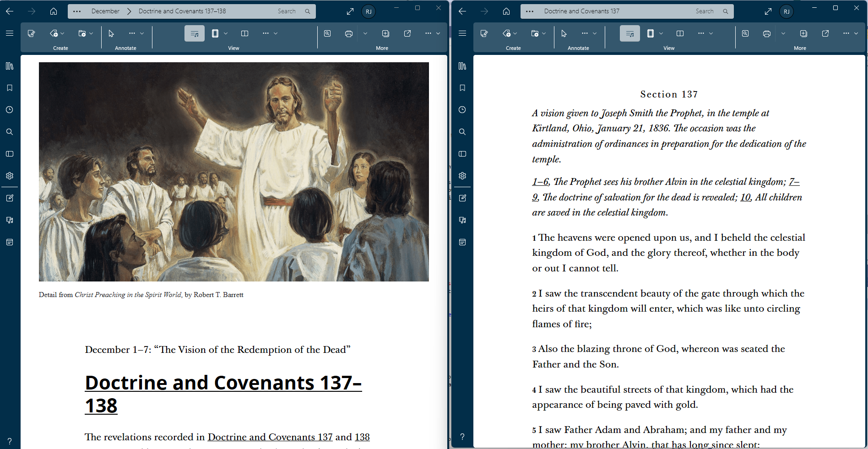Viewport: 868px width, 449px height.
Task: Open in new window from left window
Action: pos(407,33)
